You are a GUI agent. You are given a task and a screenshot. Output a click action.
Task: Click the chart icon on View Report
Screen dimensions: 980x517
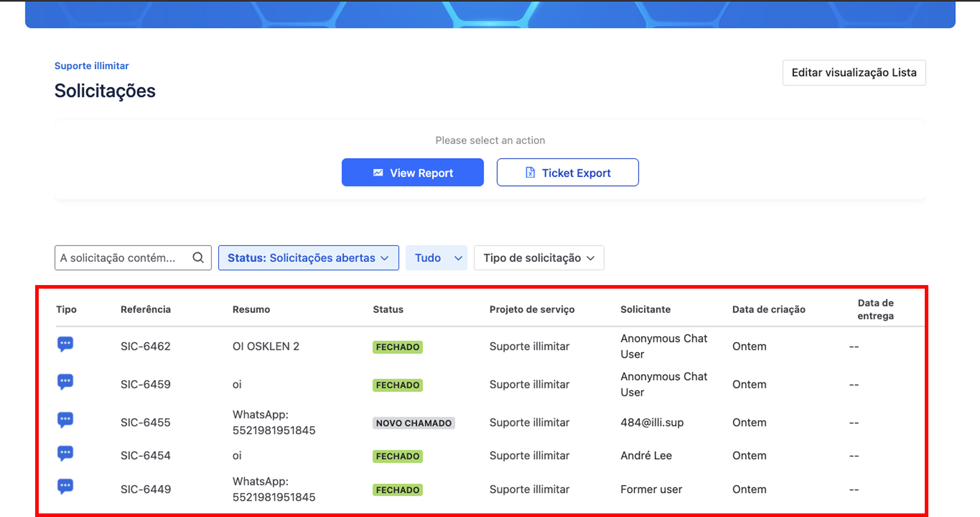(378, 173)
